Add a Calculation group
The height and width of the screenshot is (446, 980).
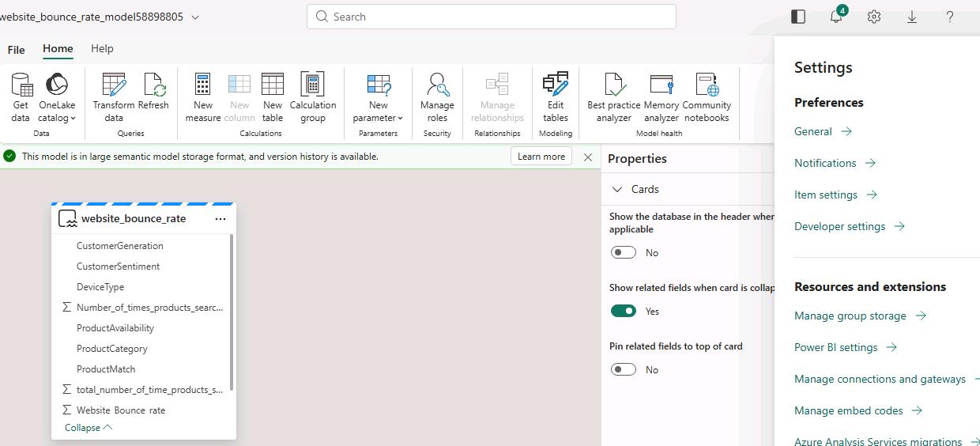click(313, 97)
